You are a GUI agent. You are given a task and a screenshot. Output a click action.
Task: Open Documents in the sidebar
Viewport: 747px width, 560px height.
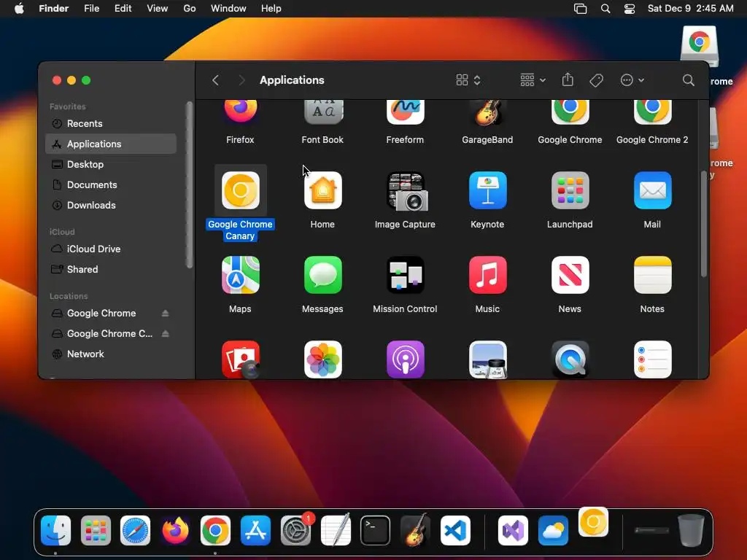(111, 184)
